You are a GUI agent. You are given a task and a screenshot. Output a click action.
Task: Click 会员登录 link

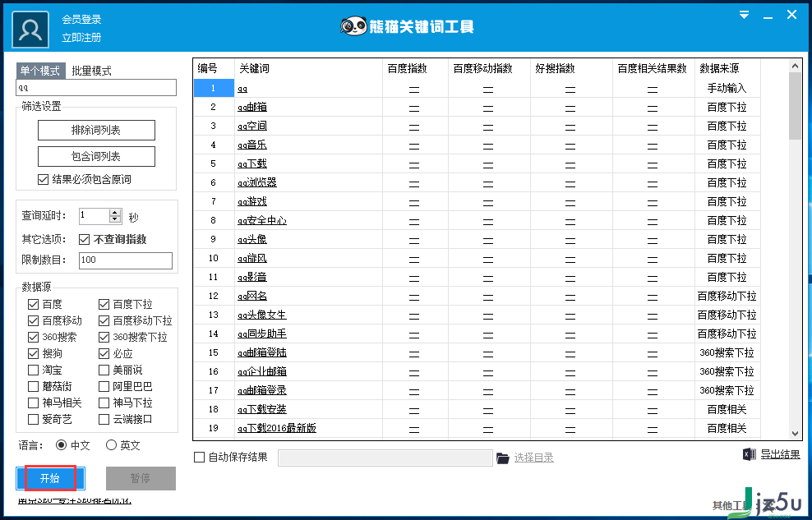point(82,20)
